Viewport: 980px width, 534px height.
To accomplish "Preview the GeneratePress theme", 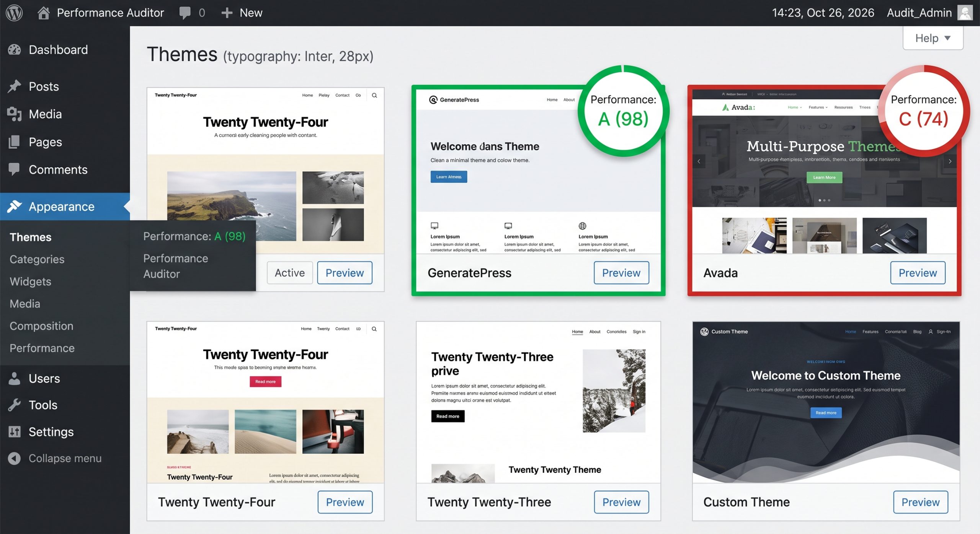I will (x=621, y=273).
